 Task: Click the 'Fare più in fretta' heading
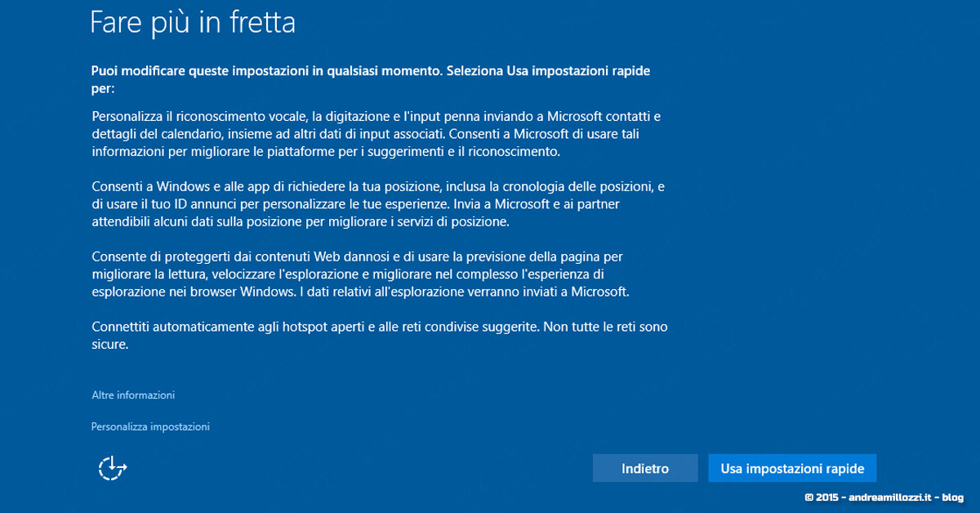pos(193,22)
